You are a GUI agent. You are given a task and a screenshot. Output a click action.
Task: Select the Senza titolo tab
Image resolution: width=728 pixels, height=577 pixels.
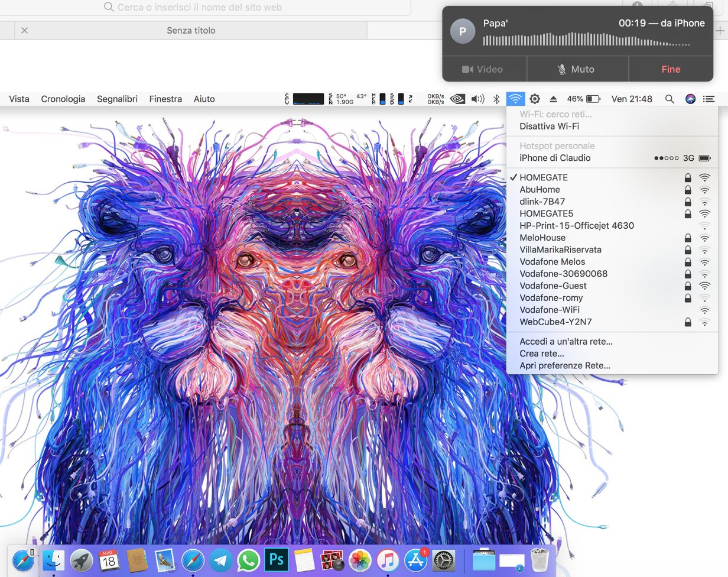pos(191,30)
